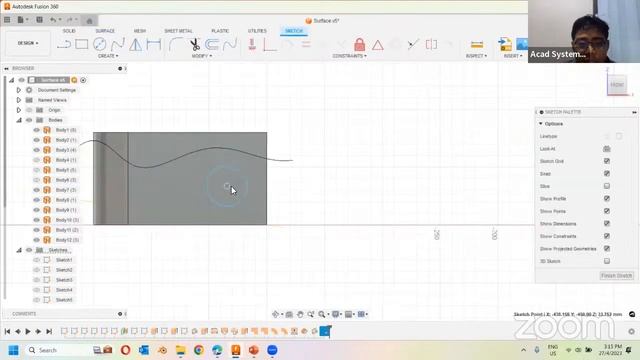Open the MODIFY dropdown menu
Image resolution: width=640 pixels, height=360 pixels.
click(x=202, y=56)
